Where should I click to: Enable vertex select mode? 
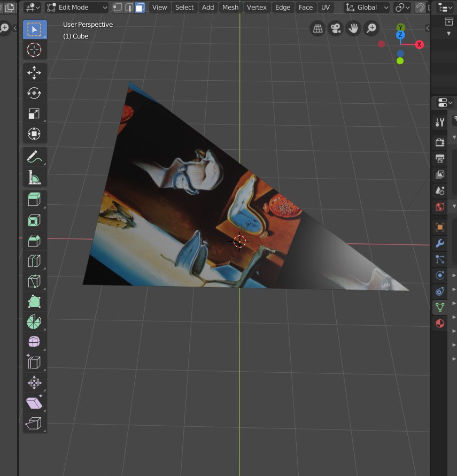point(118,7)
